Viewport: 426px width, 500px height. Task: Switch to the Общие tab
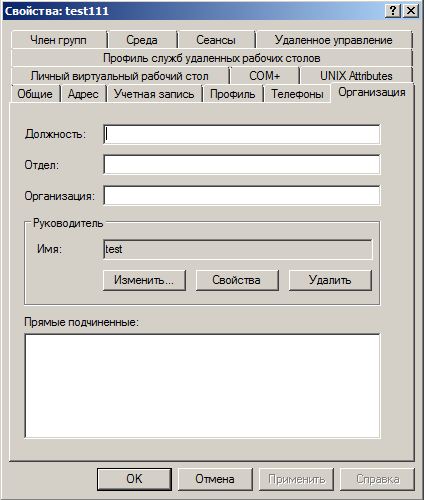click(x=35, y=94)
